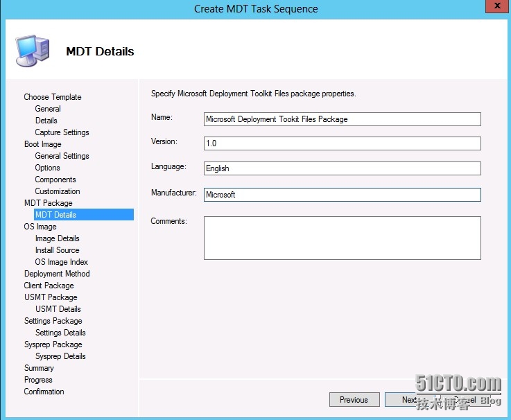The width and height of the screenshot is (511, 420).
Task: Click the 'Create MDT Task Sequence' title bar
Action: [256, 9]
